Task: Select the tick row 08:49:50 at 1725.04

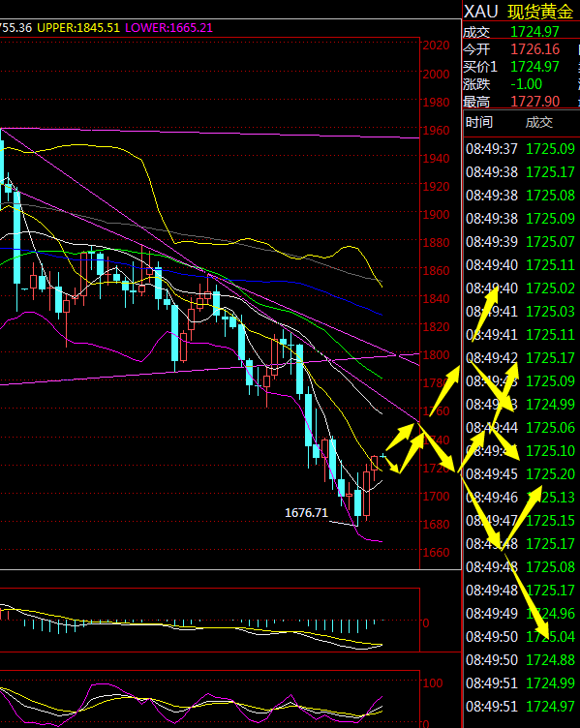Action: click(521, 637)
